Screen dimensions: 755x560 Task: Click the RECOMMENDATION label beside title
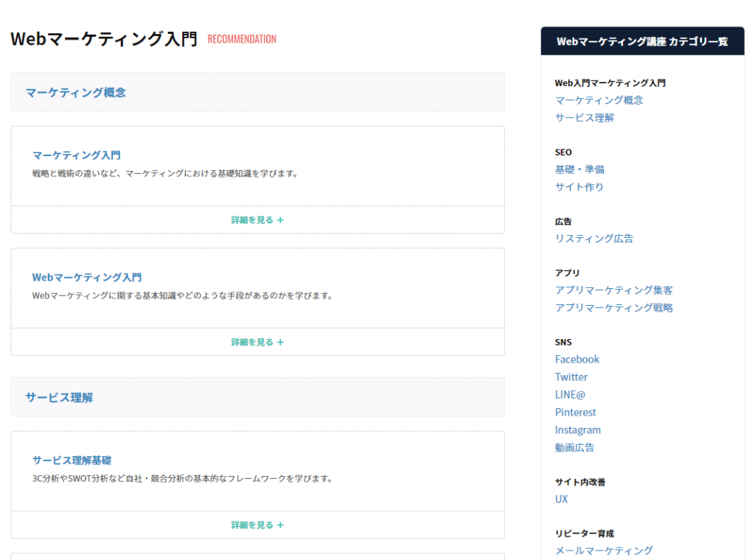coord(242,39)
